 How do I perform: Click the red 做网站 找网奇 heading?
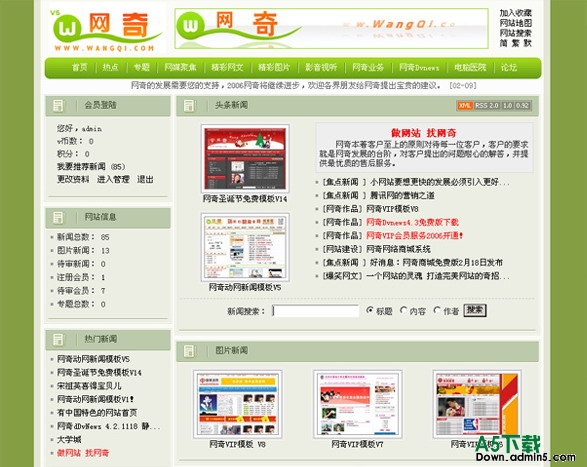[x=424, y=133]
